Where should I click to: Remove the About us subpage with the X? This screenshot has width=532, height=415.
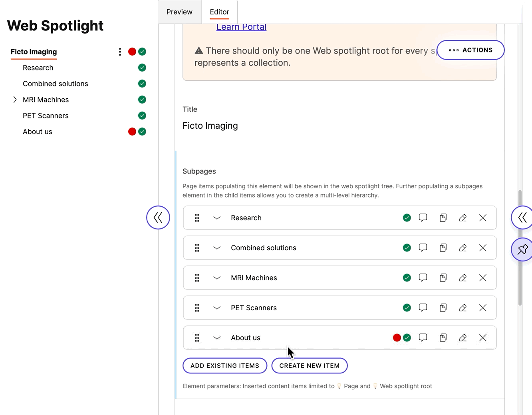click(483, 337)
